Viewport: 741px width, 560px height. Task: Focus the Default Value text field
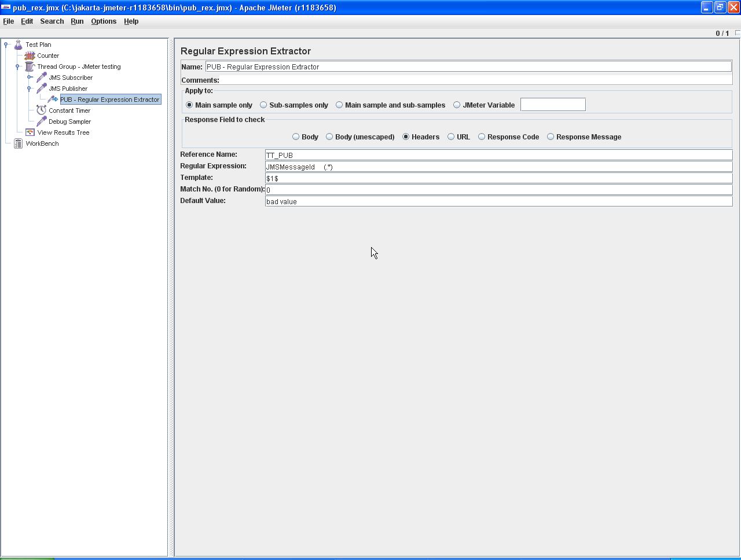point(498,201)
